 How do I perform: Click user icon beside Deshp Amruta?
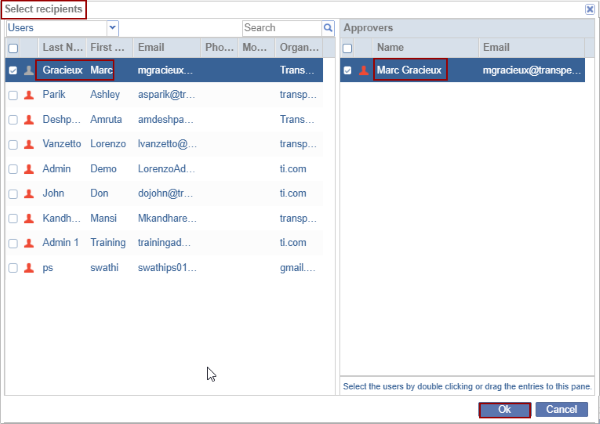tap(28, 120)
